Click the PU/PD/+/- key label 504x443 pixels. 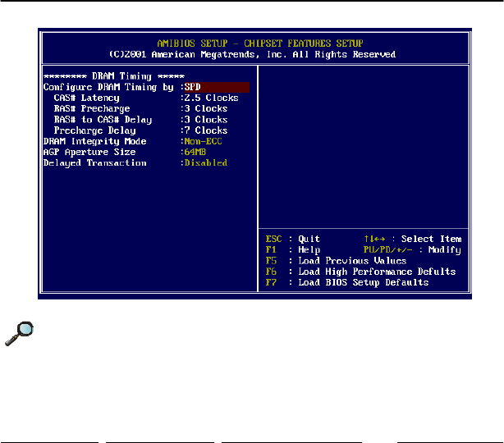(387, 250)
